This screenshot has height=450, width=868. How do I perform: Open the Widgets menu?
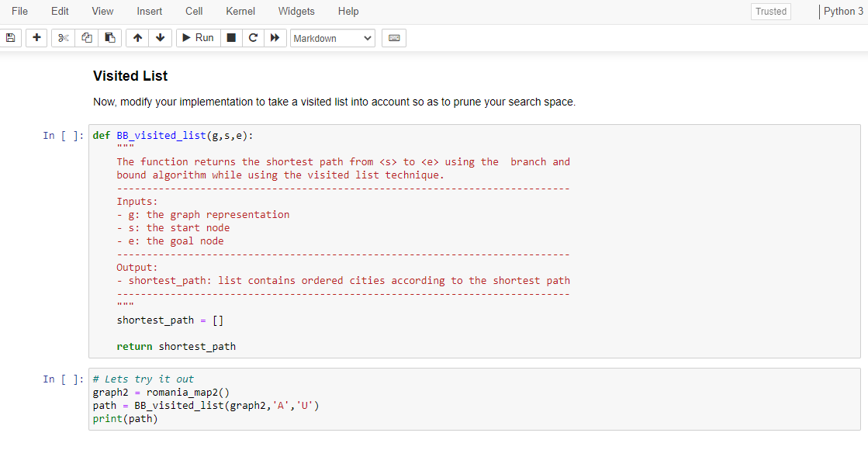[x=296, y=11]
